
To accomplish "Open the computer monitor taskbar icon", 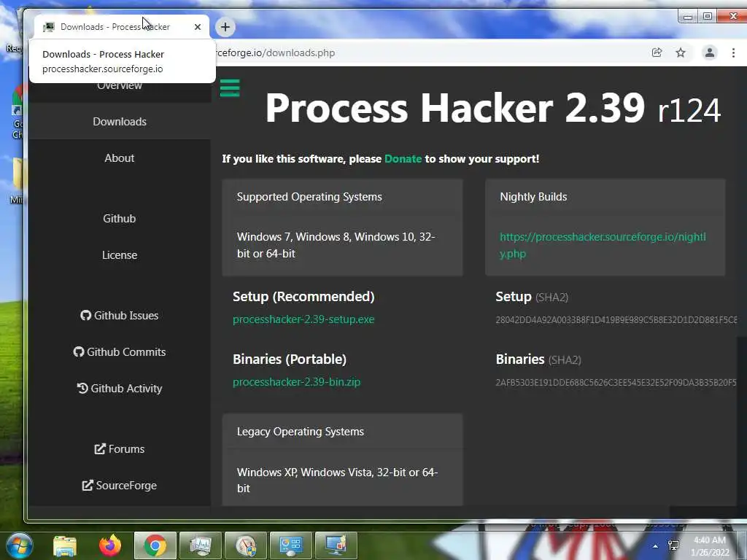I will pyautogui.click(x=336, y=545).
